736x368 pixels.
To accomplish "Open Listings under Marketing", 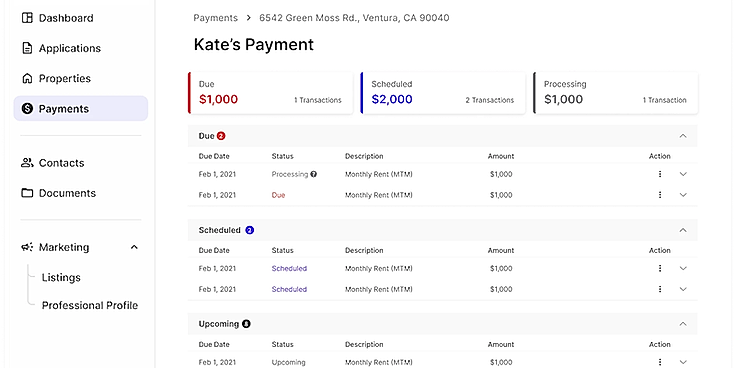I will point(61,277).
